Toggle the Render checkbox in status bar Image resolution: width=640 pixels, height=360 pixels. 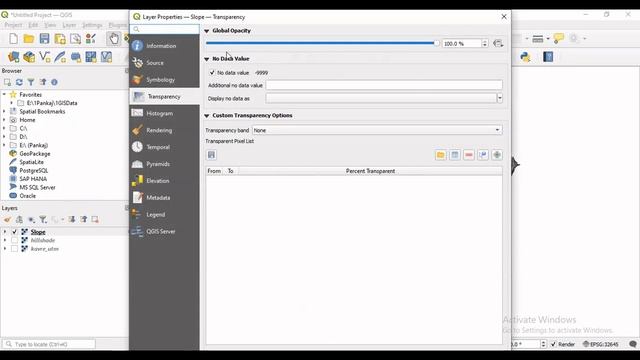tap(553, 344)
